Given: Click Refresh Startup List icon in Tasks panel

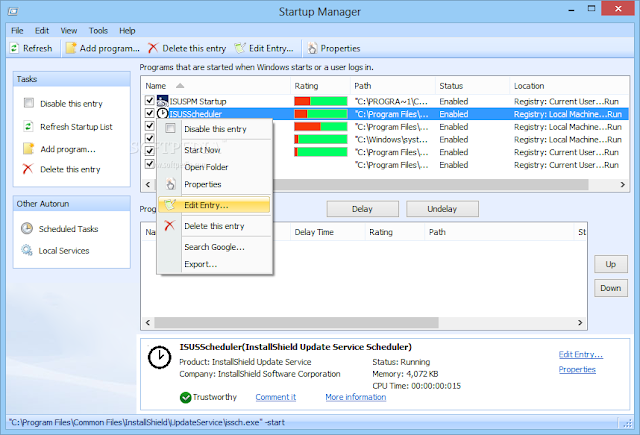Looking at the screenshot, I should [x=28, y=127].
